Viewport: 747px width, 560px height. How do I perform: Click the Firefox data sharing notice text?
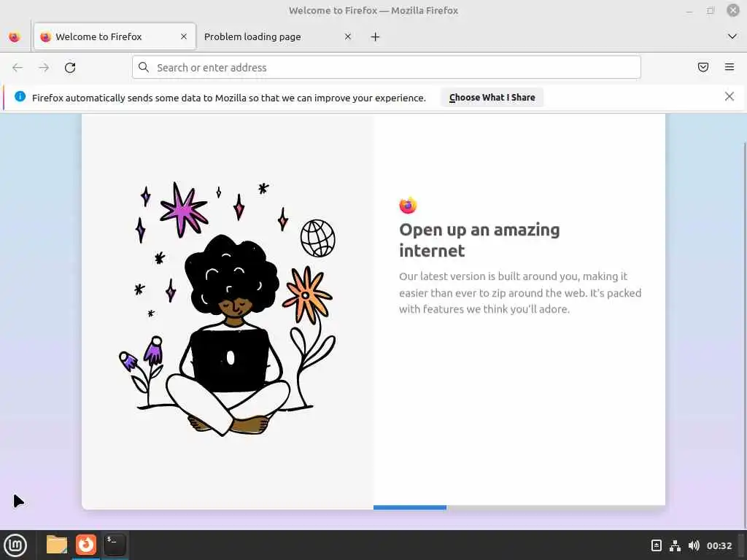[228, 98]
